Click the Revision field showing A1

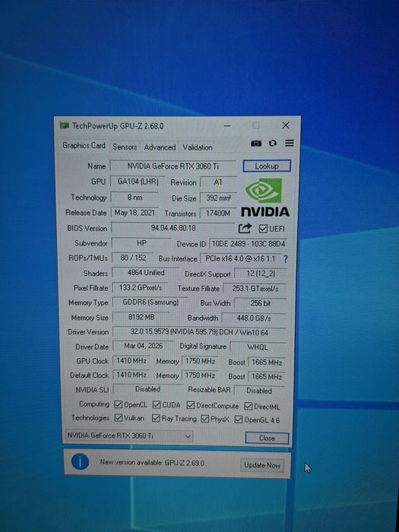[x=218, y=182]
